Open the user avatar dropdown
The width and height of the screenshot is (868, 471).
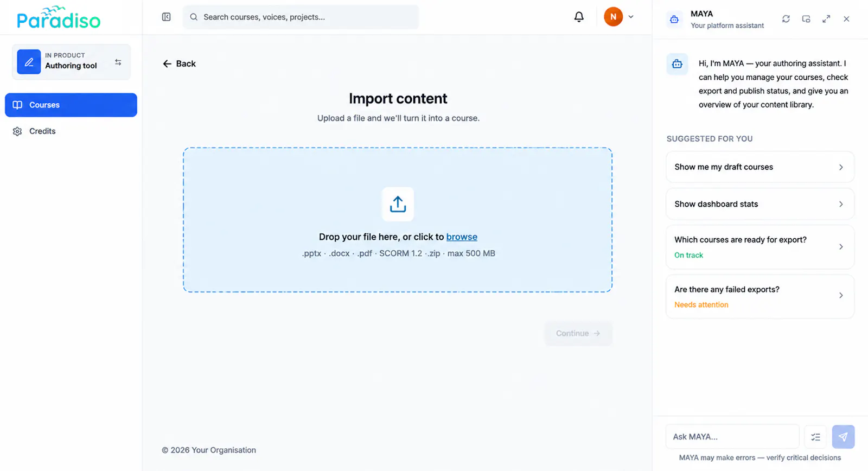(619, 17)
